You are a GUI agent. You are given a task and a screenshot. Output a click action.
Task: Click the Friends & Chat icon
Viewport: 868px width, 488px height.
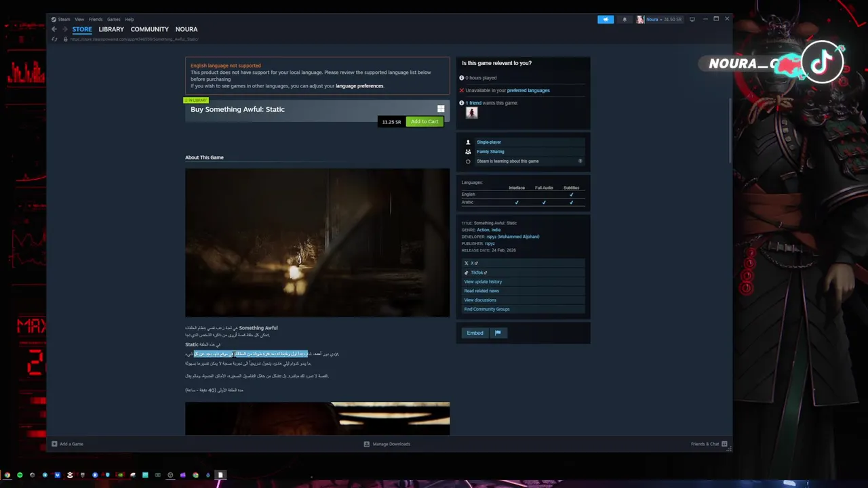click(x=724, y=444)
